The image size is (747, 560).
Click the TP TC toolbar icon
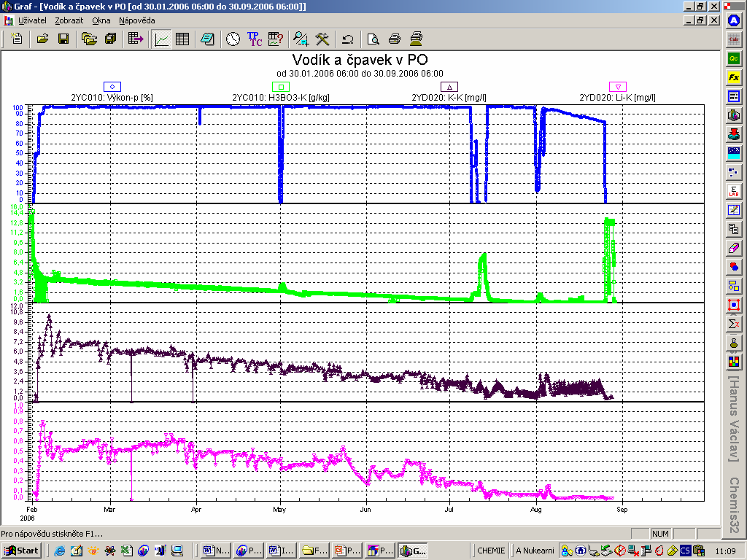pos(255,39)
